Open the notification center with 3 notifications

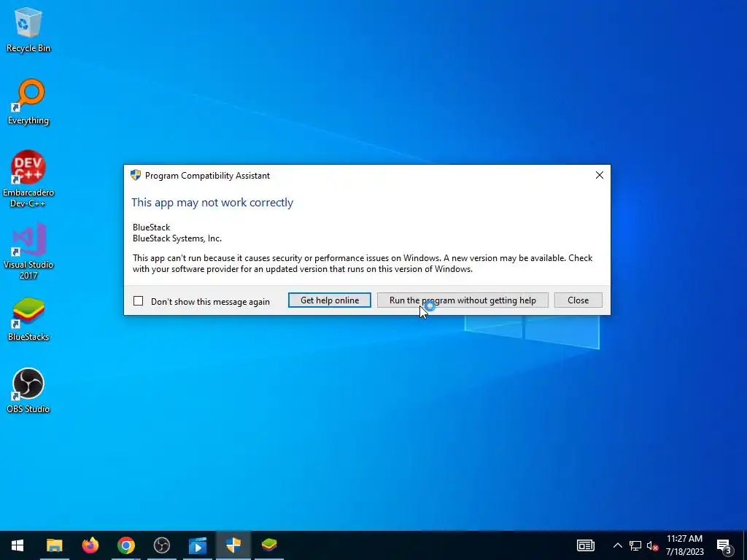point(724,545)
